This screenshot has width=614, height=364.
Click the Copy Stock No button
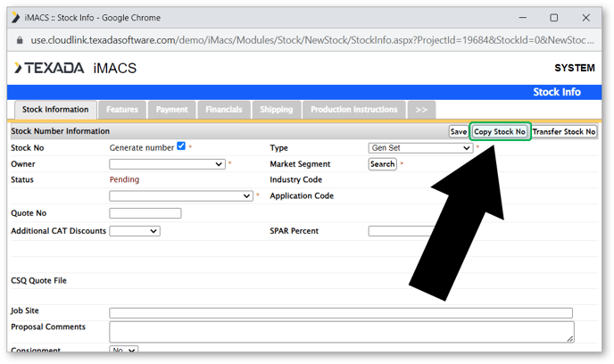pos(500,131)
